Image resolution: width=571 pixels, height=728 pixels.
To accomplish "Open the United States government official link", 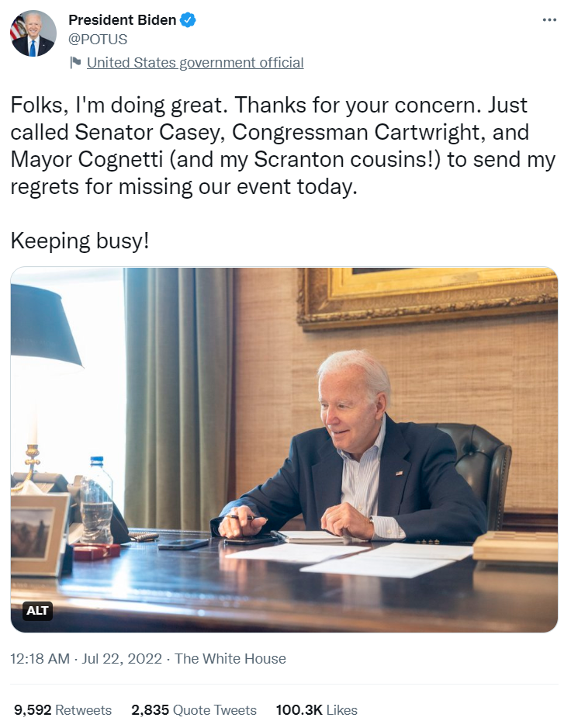I will (x=195, y=63).
